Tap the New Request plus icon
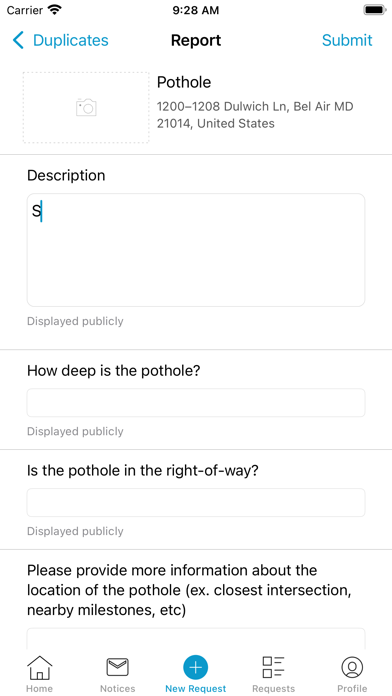The width and height of the screenshot is (392, 696). (195, 667)
